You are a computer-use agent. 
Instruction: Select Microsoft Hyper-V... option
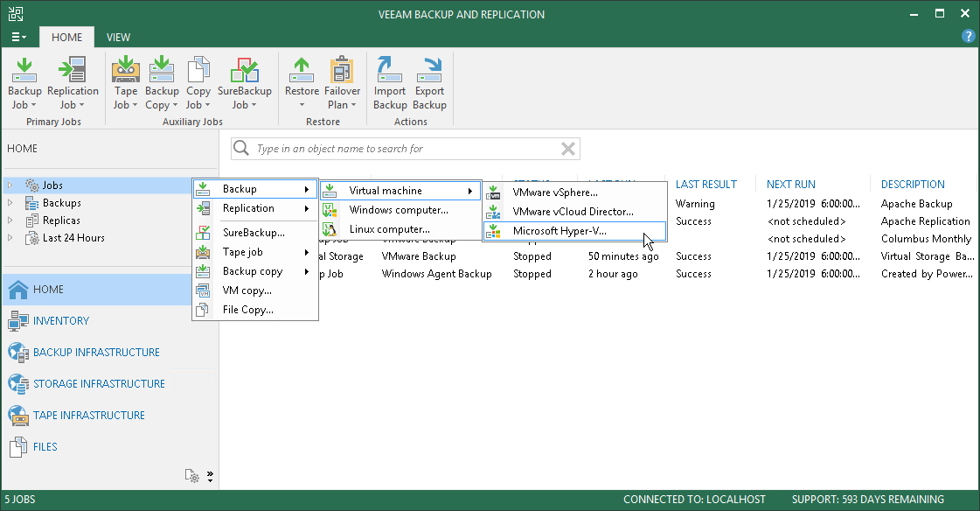tap(574, 231)
